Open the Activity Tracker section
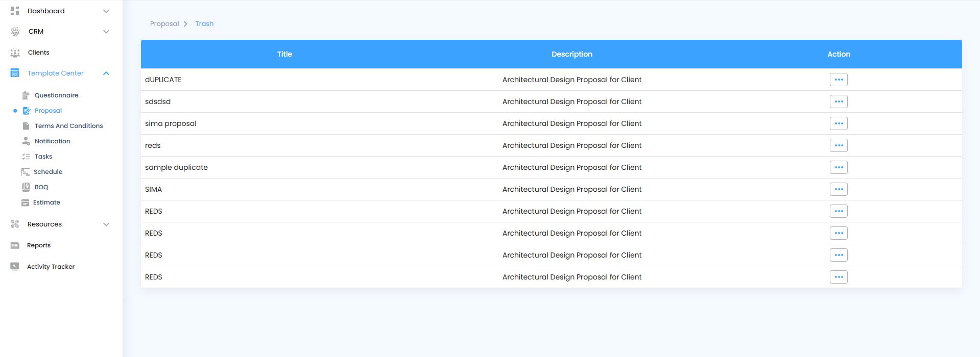The height and width of the screenshot is (357, 980). 51,267
